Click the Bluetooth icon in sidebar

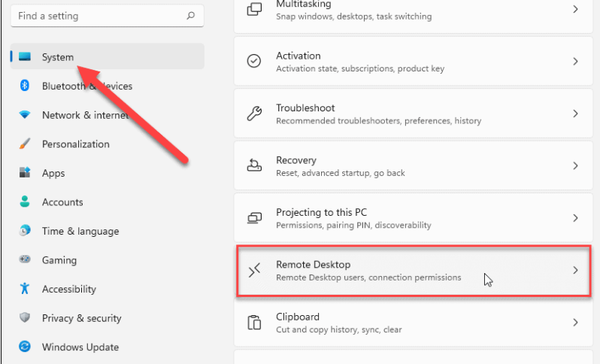tap(25, 86)
